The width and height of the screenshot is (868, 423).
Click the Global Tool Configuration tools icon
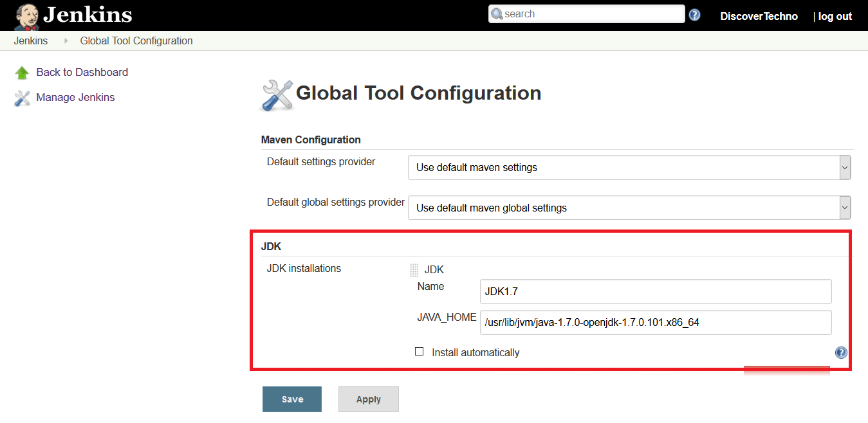pyautogui.click(x=276, y=94)
